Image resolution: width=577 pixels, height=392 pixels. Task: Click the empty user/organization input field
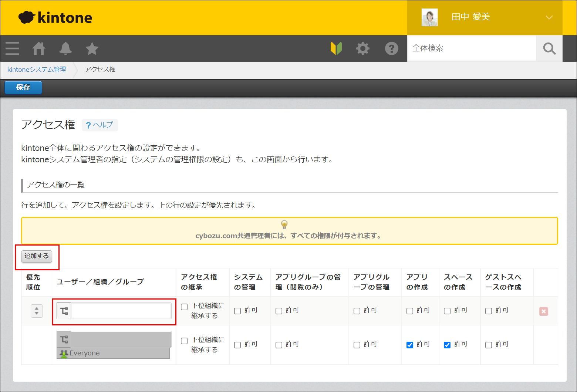121,311
